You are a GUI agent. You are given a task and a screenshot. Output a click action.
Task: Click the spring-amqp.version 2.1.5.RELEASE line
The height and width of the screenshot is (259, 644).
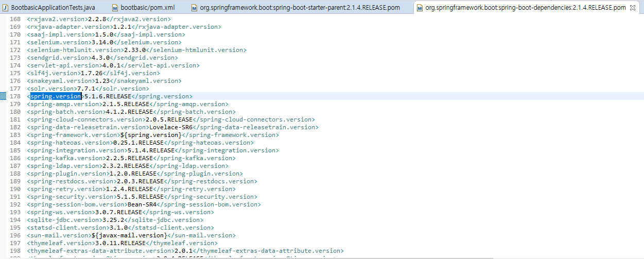click(x=128, y=104)
